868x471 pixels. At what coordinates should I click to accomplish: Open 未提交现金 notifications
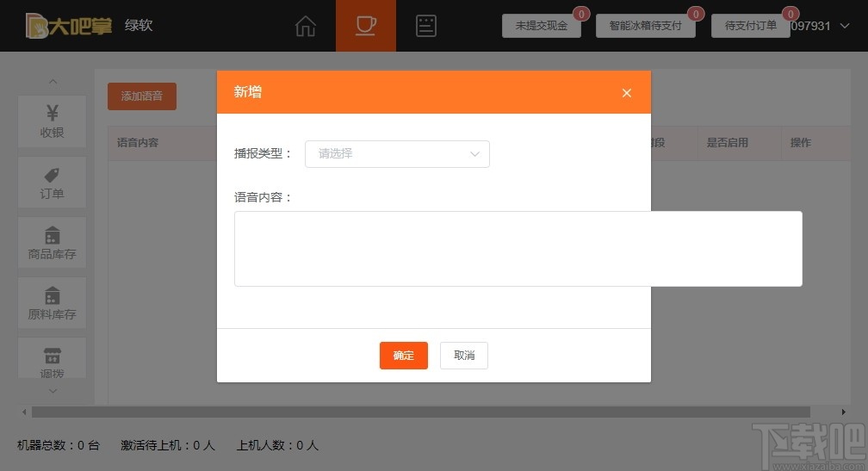[542, 26]
